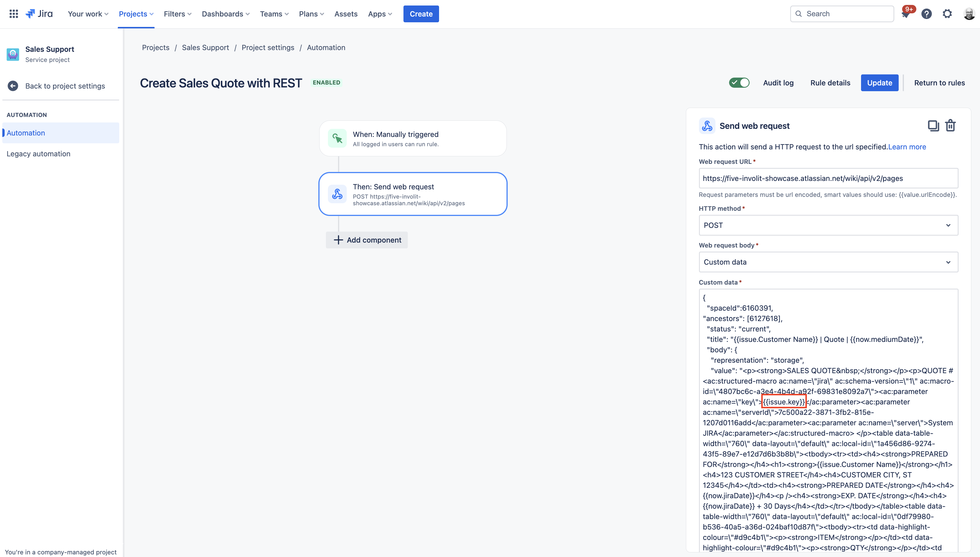Screen dimensions: 980x557
Task: Go to Project settings breadcrumb
Action: (268, 47)
